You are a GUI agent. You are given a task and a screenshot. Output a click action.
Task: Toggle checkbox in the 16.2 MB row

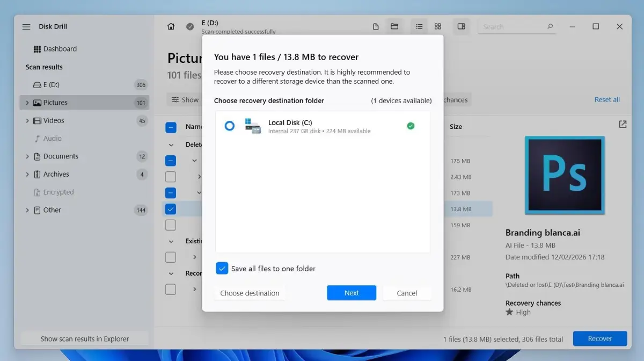(171, 290)
